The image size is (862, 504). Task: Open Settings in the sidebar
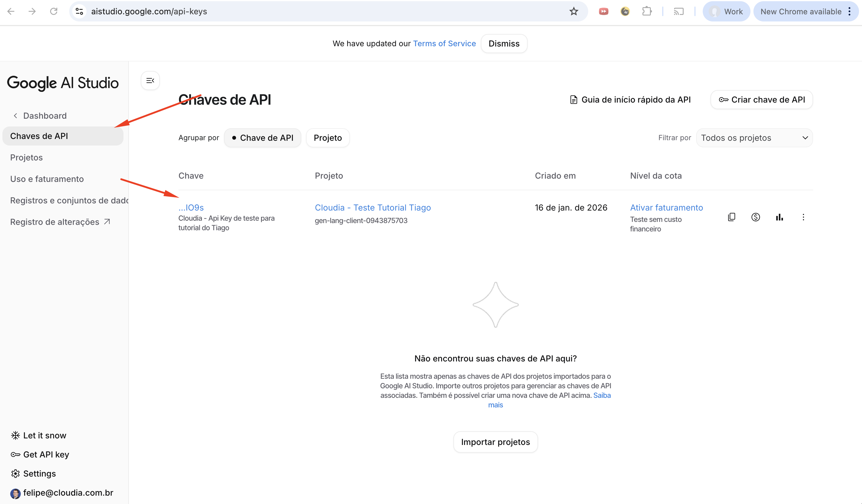click(x=33, y=474)
